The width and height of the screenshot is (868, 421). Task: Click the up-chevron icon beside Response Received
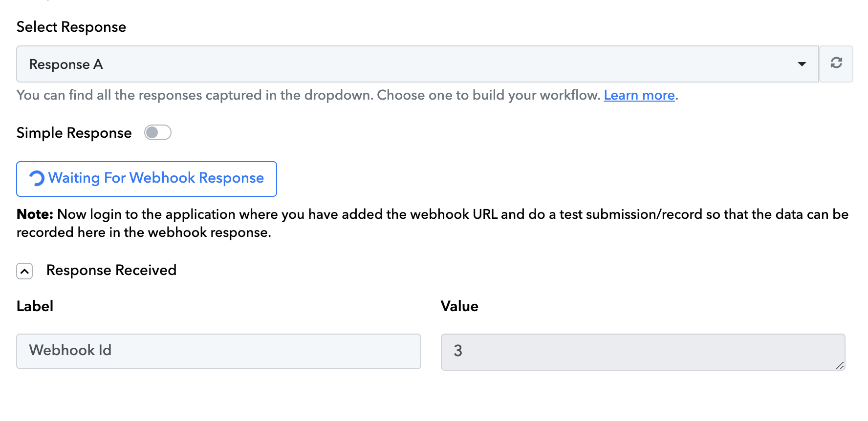pos(24,271)
